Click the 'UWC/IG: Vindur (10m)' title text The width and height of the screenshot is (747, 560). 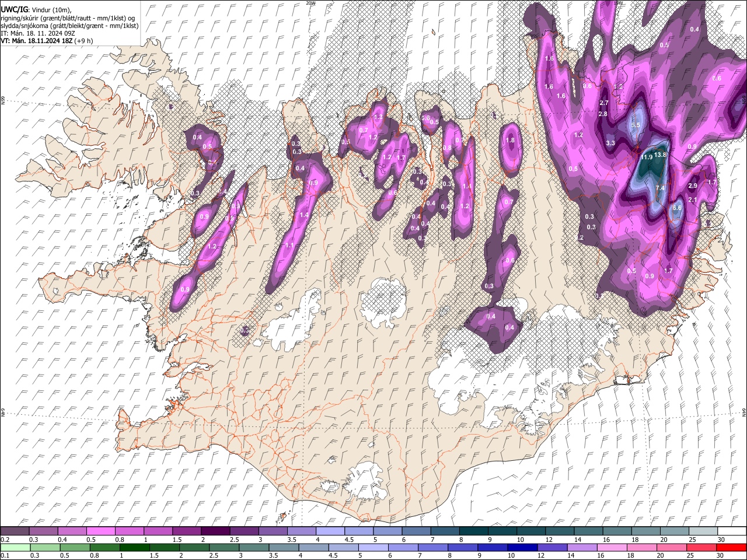[x=36, y=10]
